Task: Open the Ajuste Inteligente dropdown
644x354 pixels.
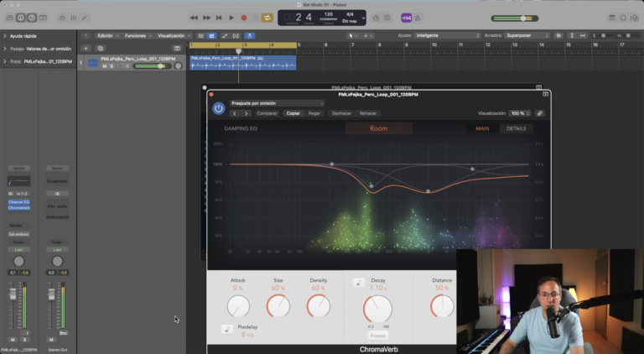Action: 447,36
